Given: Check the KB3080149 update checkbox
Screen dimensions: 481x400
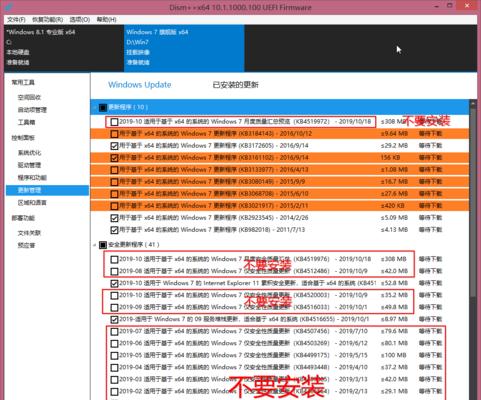Looking at the screenshot, I should (x=114, y=182).
